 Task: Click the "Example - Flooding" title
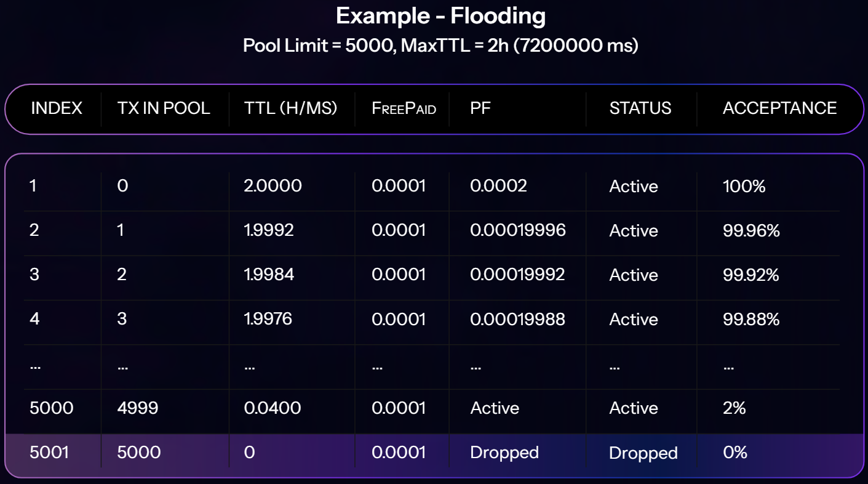440,17
